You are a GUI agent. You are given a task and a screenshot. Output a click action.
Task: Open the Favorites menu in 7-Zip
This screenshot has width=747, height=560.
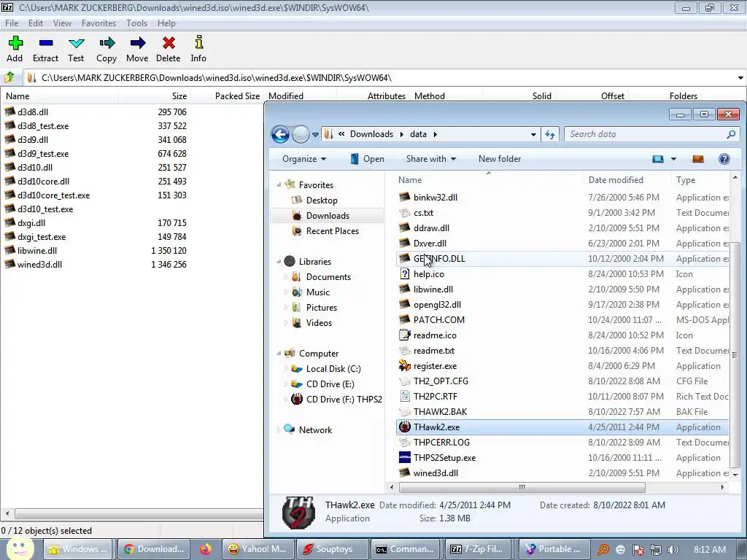[x=98, y=23]
